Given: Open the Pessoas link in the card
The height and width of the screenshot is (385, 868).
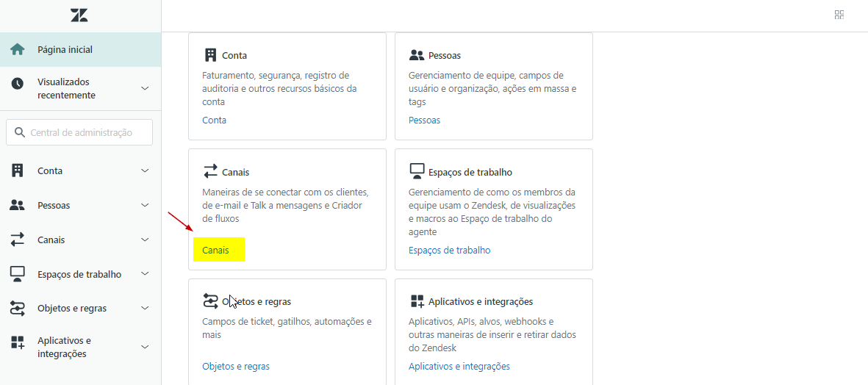Looking at the screenshot, I should pos(424,120).
